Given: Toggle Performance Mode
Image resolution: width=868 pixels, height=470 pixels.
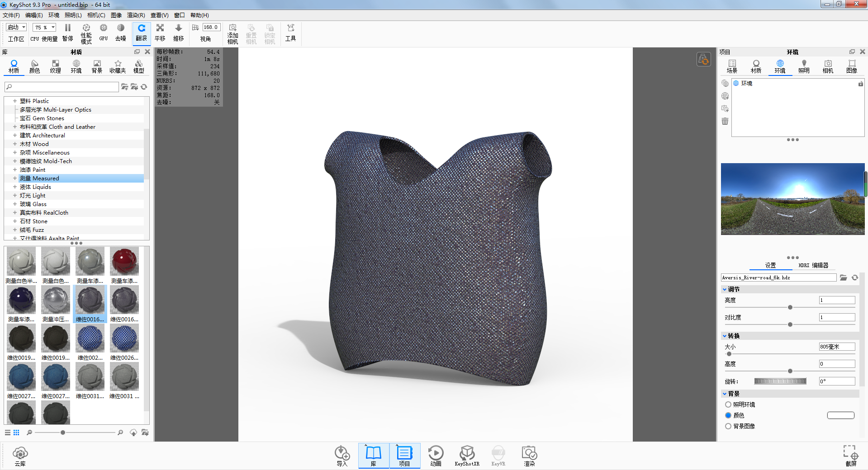Looking at the screenshot, I should (86, 33).
